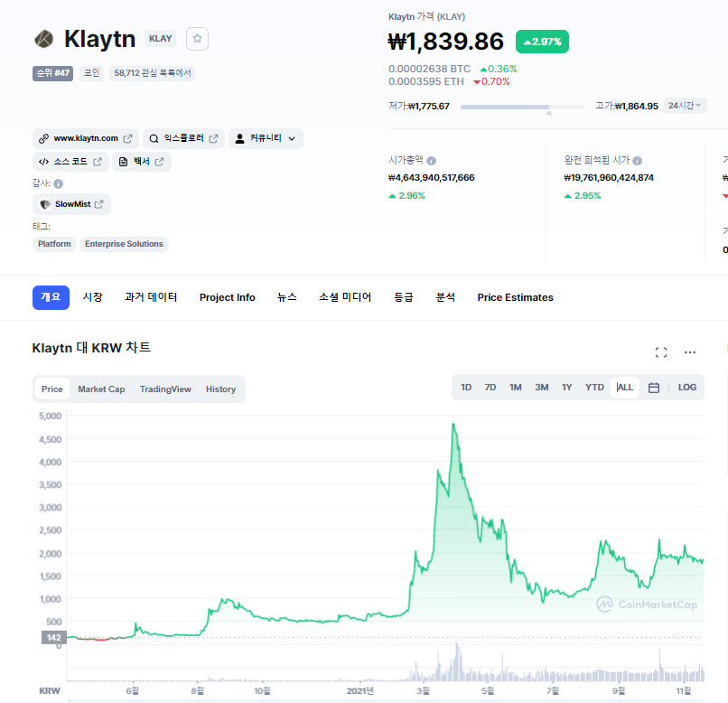Select the Platform tag
728x703 pixels.
pos(54,244)
